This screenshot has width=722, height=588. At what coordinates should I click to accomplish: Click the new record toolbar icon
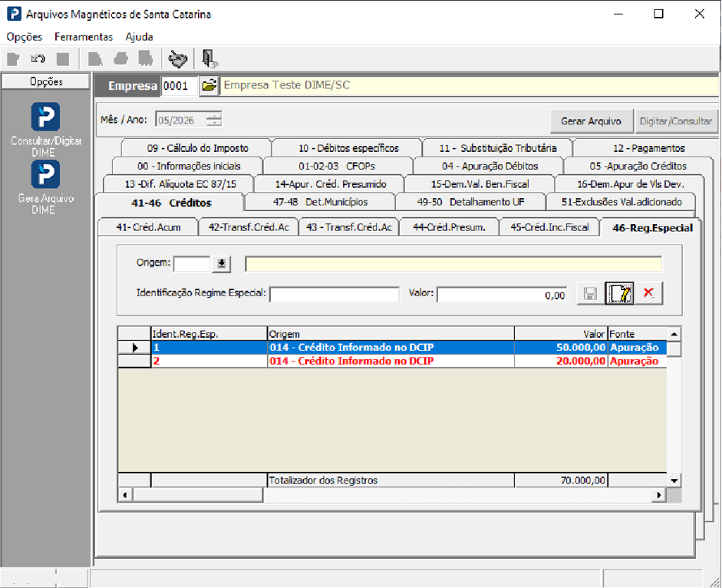pos(13,59)
